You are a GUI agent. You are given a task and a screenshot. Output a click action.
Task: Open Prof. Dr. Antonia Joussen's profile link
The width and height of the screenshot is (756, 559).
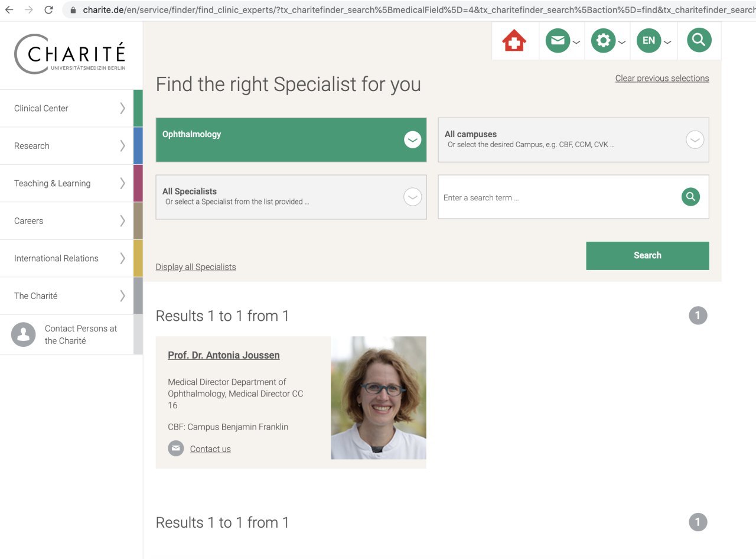224,355
